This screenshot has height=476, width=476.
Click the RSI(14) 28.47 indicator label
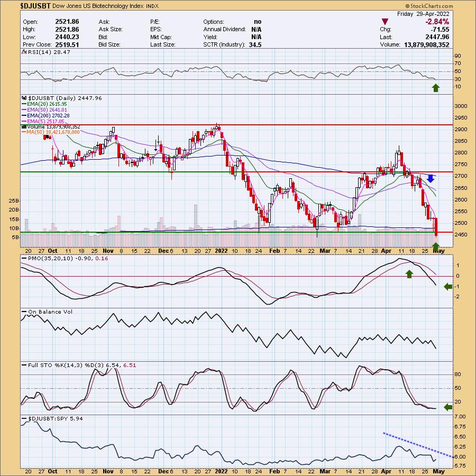click(x=49, y=52)
